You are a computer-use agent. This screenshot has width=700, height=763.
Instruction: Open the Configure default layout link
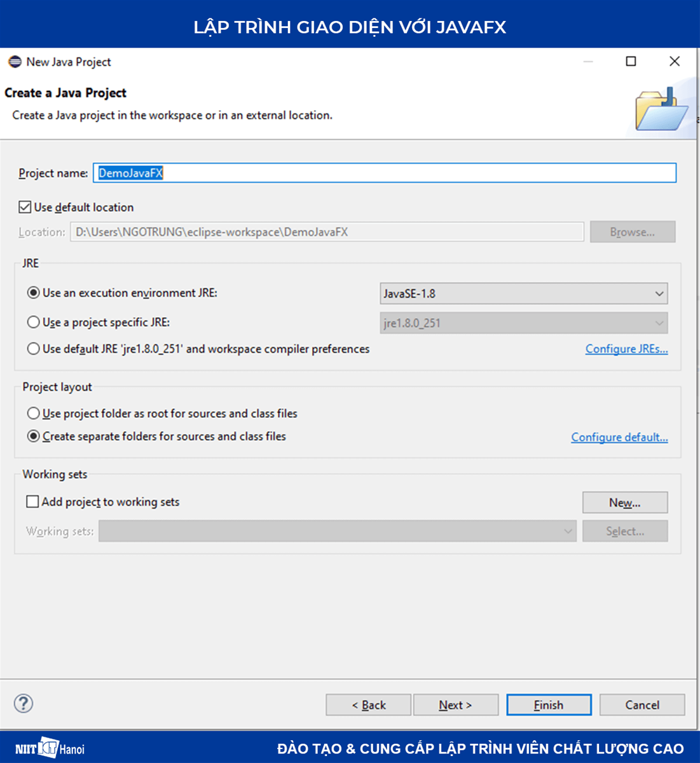[619, 437]
